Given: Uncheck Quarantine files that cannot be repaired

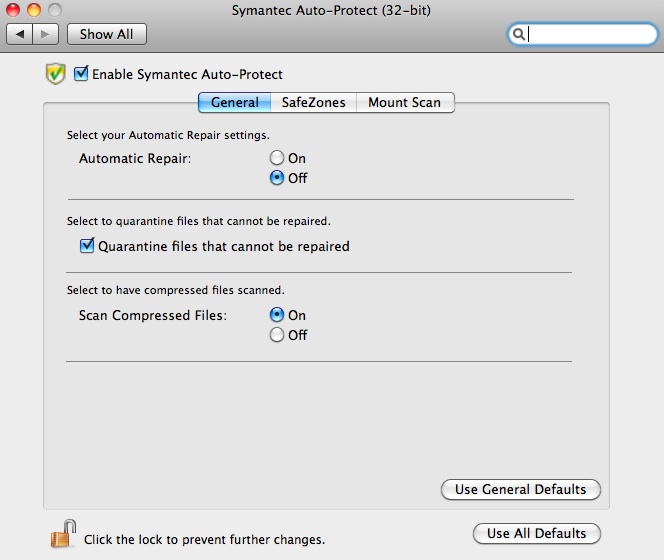Looking at the screenshot, I should click(87, 245).
